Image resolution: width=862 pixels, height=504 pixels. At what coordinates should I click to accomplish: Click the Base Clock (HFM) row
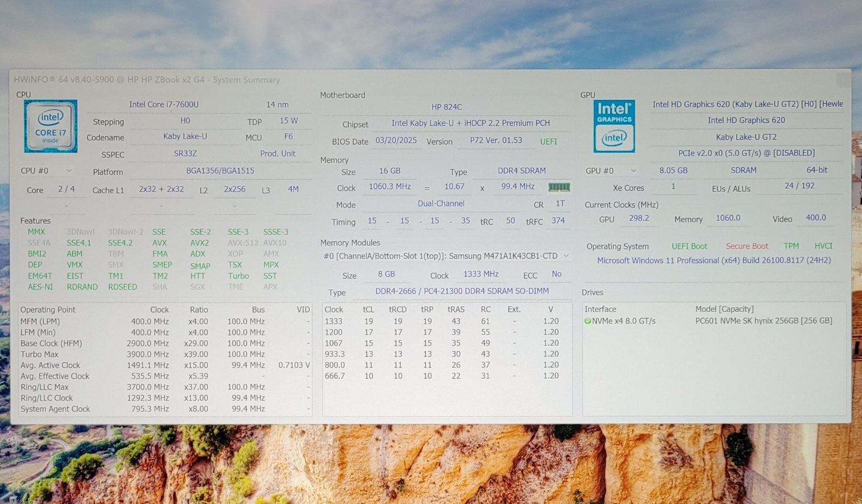click(165, 344)
